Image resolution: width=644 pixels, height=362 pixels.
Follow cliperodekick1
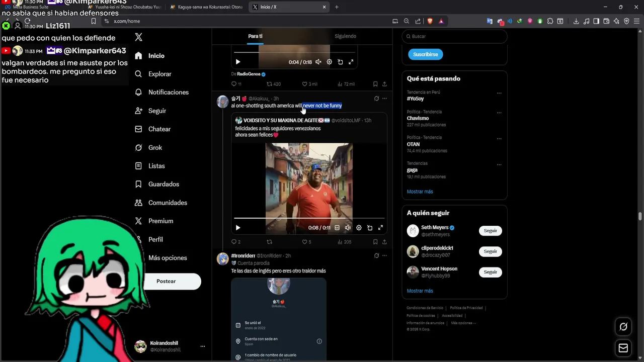(x=490, y=251)
